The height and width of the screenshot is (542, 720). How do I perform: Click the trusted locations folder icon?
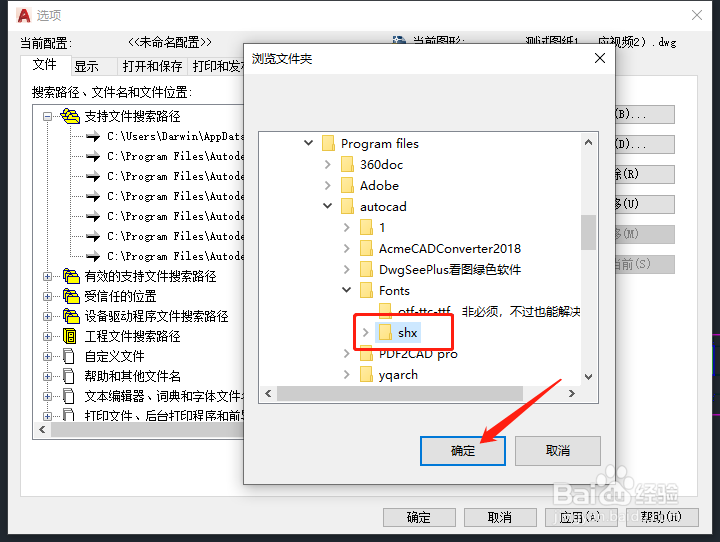click(71, 296)
